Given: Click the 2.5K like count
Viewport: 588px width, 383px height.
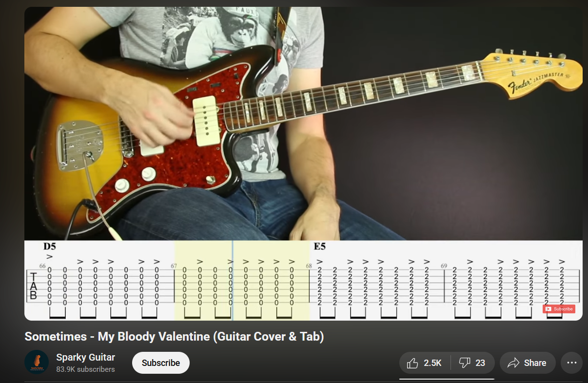Looking at the screenshot, I should click(x=432, y=363).
